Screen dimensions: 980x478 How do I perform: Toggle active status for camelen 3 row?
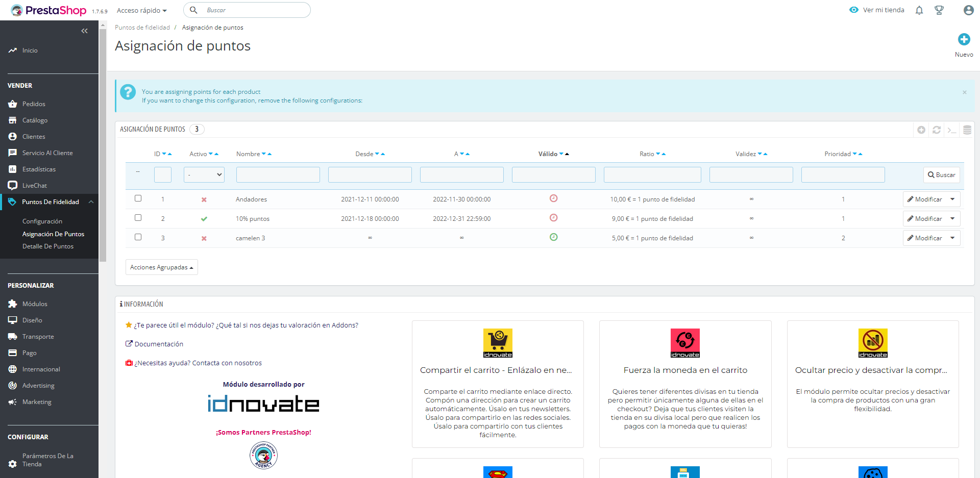[x=204, y=238]
